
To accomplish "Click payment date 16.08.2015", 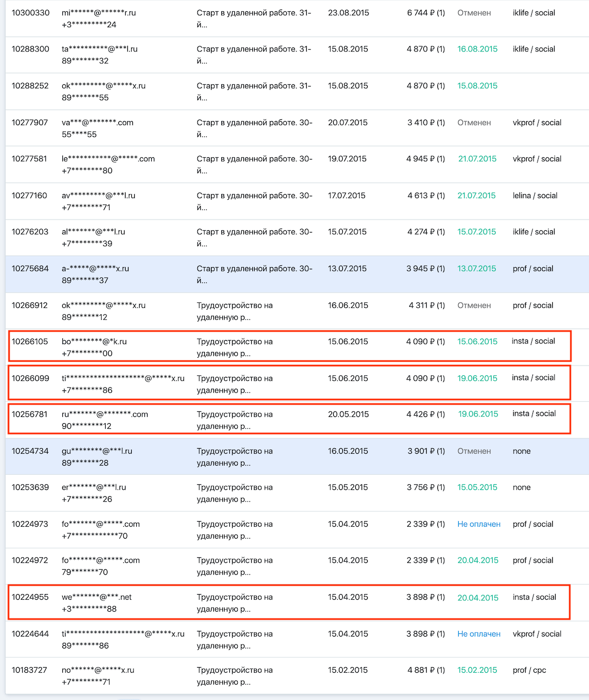I will pyautogui.click(x=478, y=49).
